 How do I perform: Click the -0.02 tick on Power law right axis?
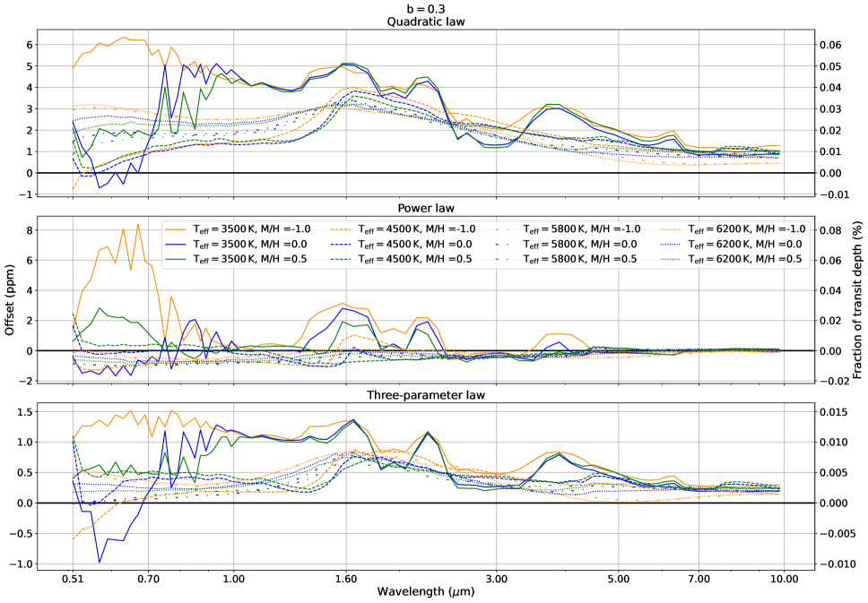click(x=834, y=381)
